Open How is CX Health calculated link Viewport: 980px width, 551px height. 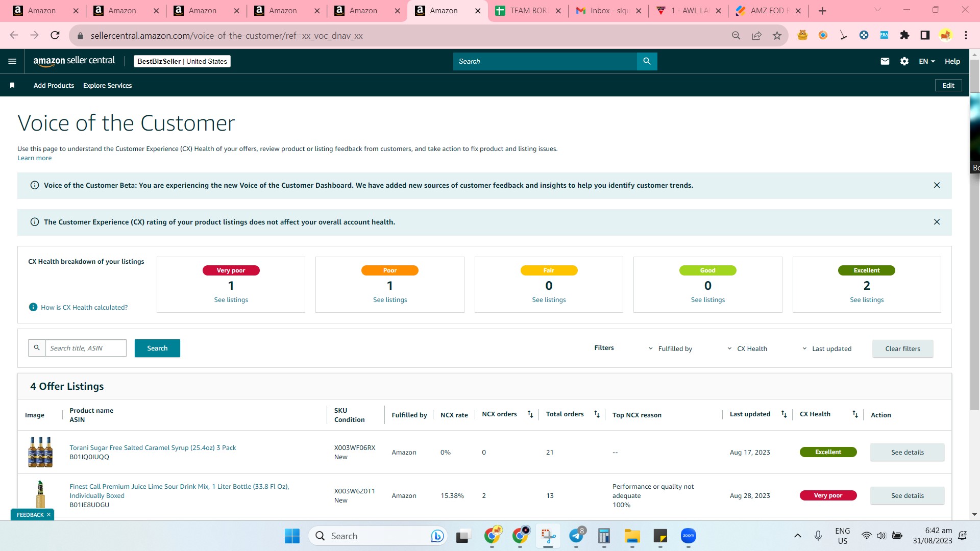(84, 307)
